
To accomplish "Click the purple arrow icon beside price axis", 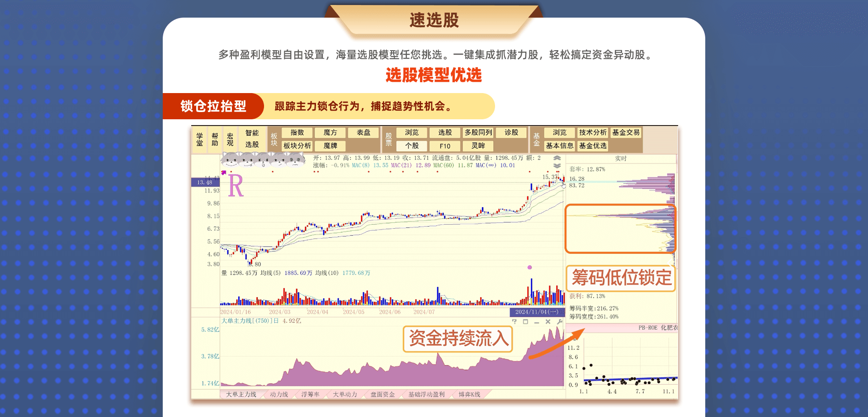I will click(223, 173).
